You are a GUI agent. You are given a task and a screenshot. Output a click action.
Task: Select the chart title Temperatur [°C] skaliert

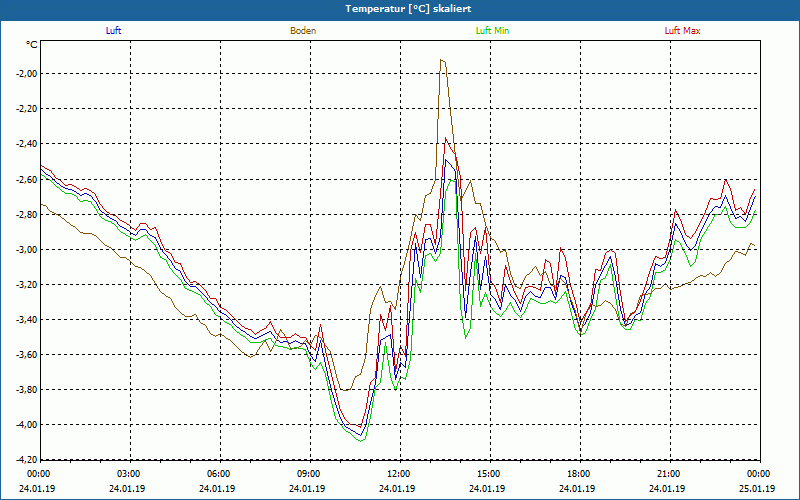pyautogui.click(x=408, y=9)
